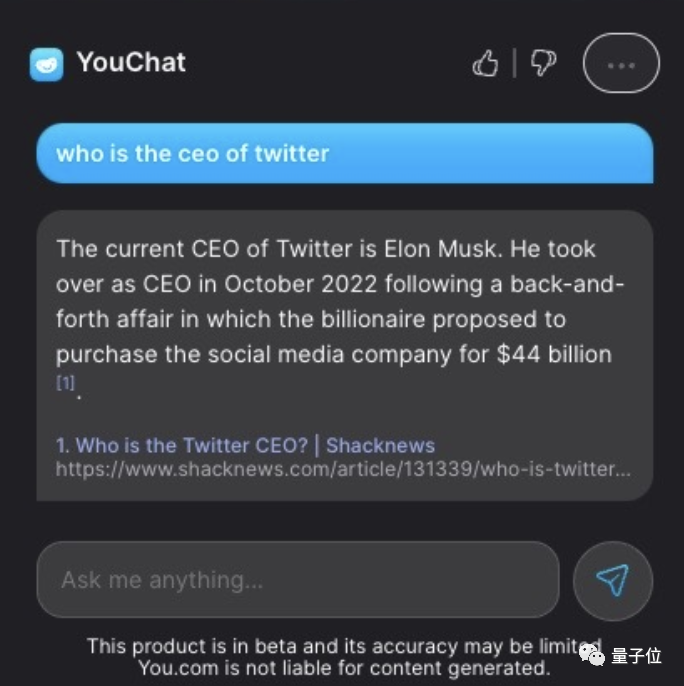
Task: Click "$44 billion" in the answer
Action: click(x=554, y=354)
